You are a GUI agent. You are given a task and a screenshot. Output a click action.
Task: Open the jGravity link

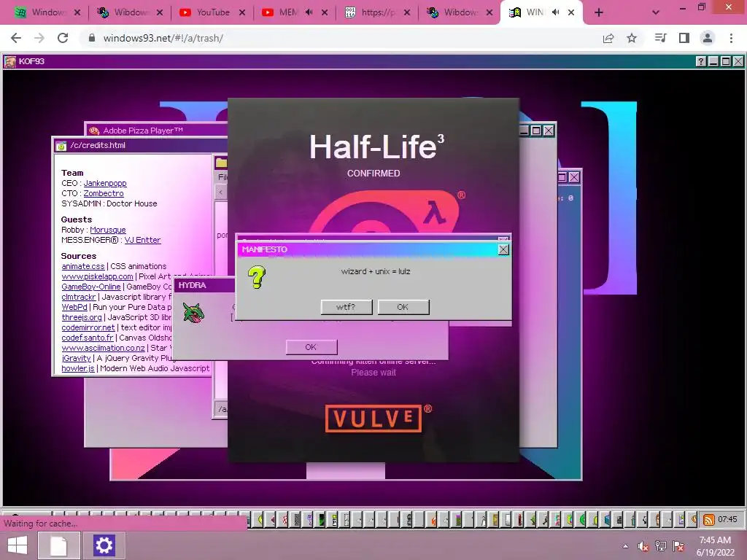76,358
